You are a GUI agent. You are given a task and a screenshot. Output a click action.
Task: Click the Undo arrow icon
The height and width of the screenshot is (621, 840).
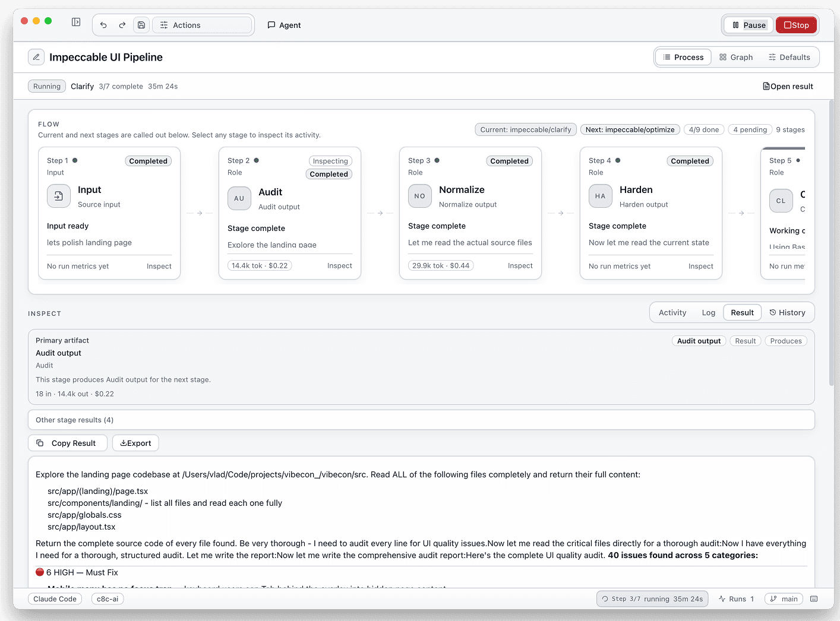point(103,25)
